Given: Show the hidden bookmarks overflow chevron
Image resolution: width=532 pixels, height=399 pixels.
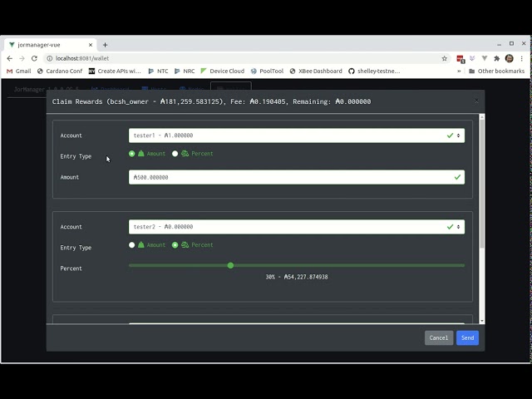Looking at the screenshot, I should tap(459, 71).
